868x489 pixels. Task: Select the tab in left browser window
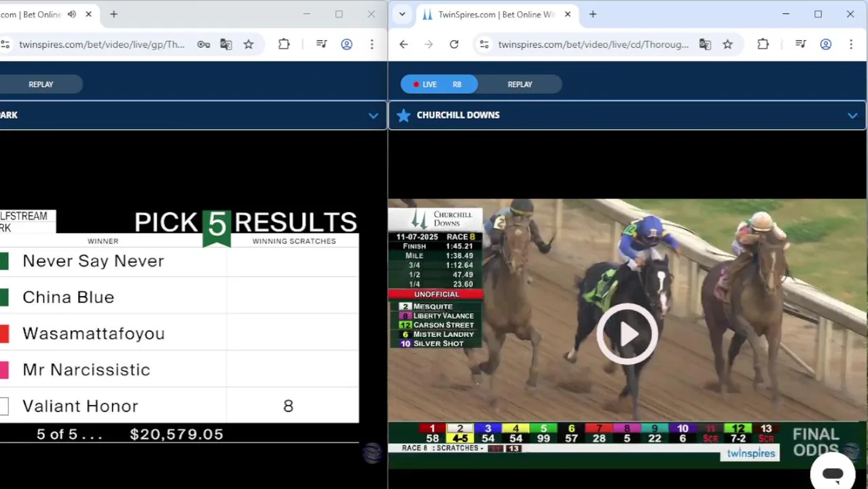tap(31, 14)
